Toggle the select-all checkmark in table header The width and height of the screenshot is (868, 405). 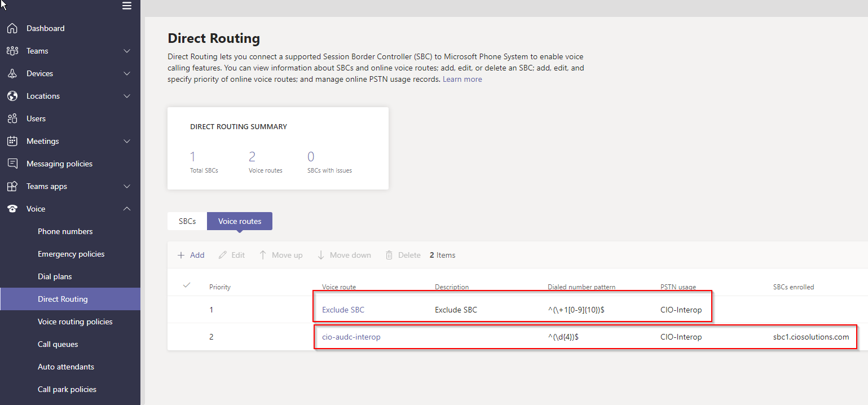coord(187,285)
